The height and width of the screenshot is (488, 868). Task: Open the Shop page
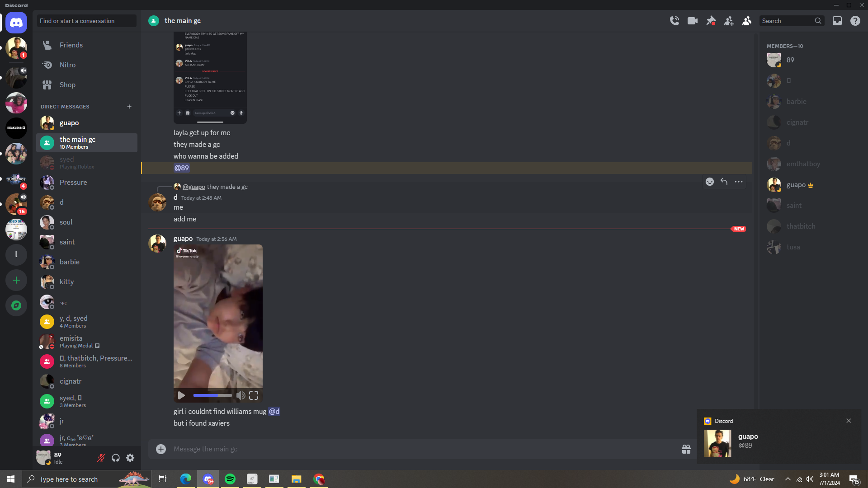point(87,85)
